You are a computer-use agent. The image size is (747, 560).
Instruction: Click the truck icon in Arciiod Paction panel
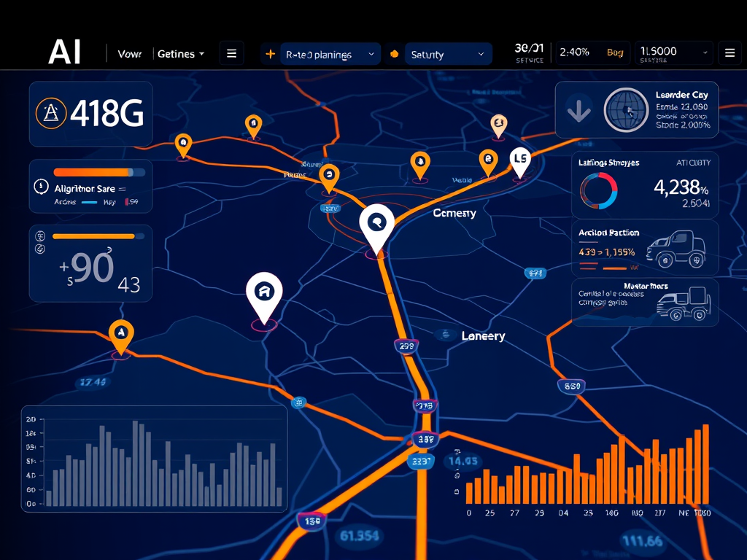click(x=675, y=249)
